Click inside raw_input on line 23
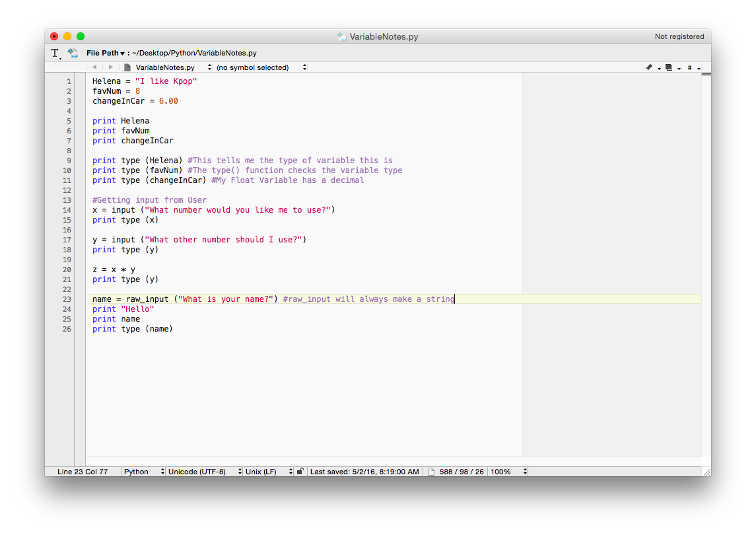Screen dimensions: 756x537 click(x=147, y=299)
